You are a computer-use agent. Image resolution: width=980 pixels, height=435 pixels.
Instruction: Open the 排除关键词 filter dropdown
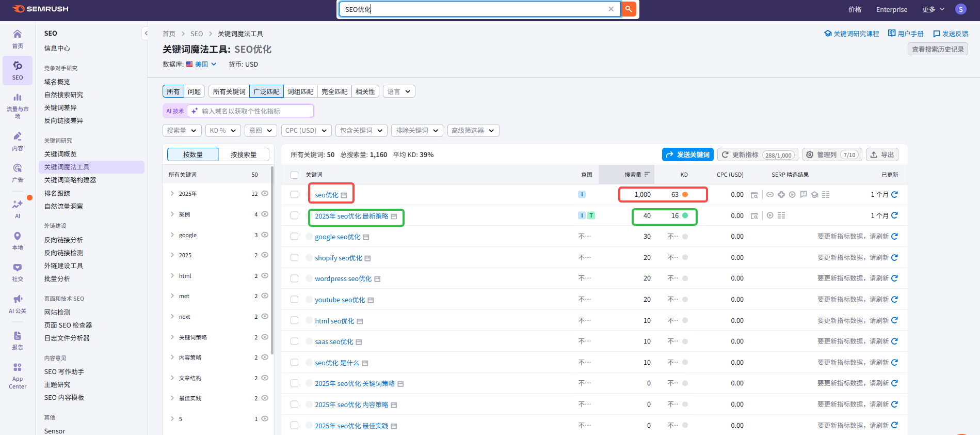417,131
